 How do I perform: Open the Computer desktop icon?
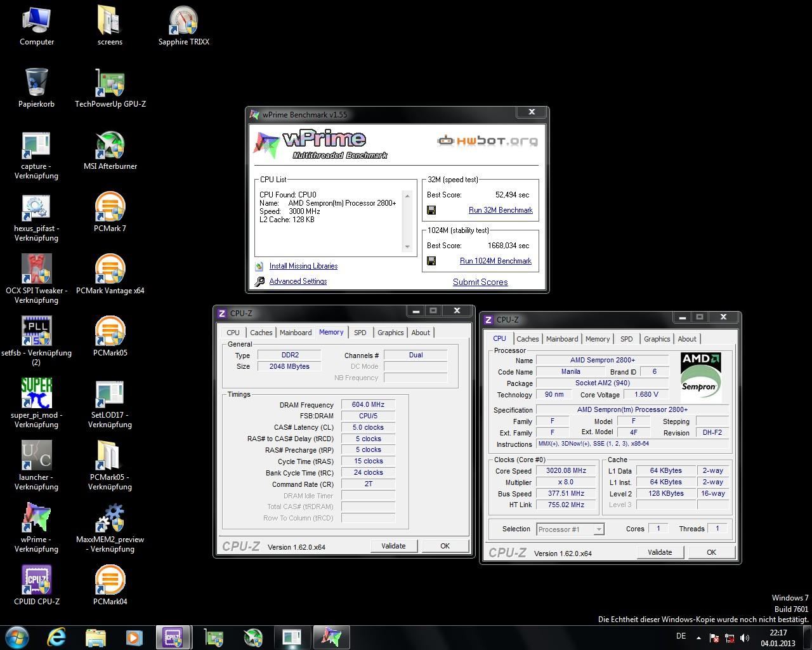37,25
